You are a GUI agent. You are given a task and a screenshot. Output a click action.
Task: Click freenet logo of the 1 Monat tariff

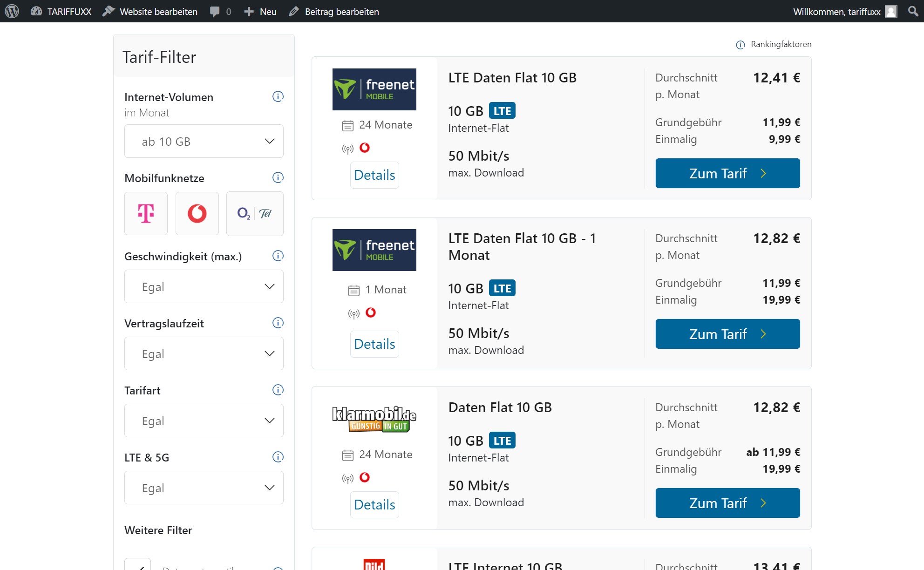click(374, 250)
